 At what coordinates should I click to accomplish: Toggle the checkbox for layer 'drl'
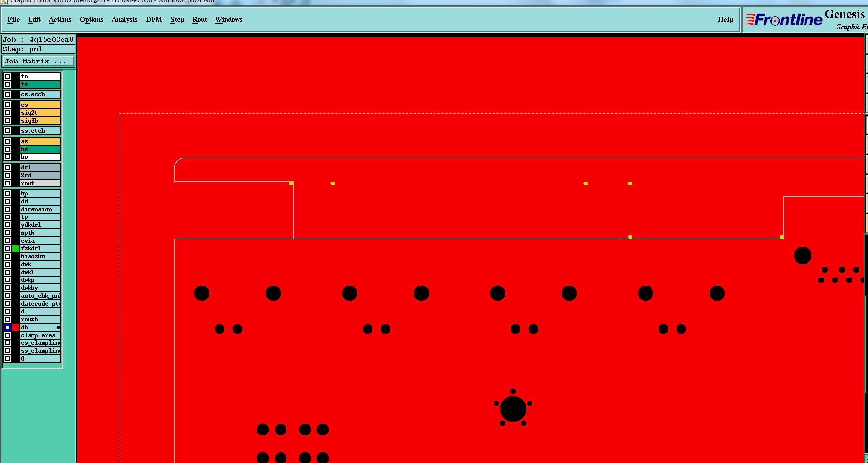point(8,167)
